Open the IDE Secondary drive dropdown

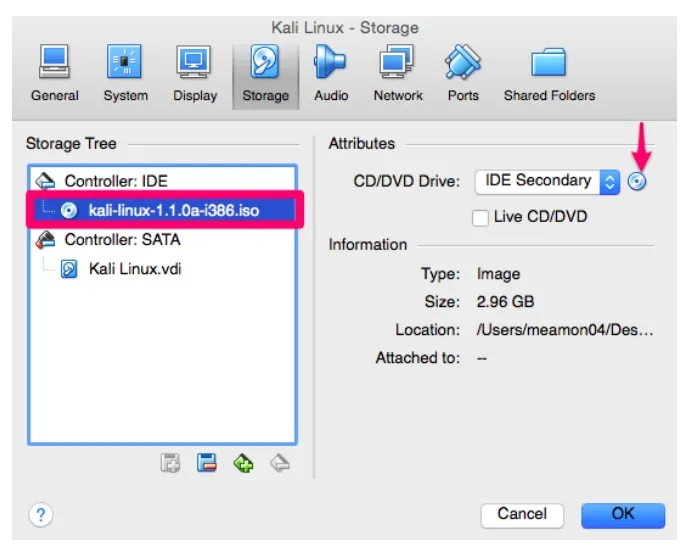[x=547, y=181]
